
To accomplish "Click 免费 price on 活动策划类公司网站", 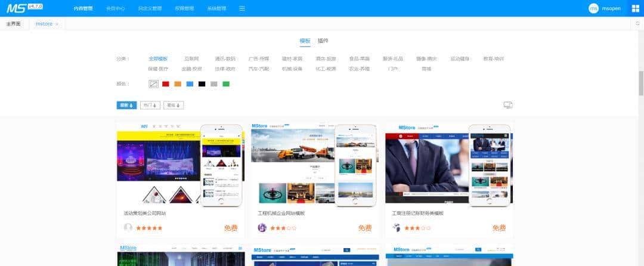I will [x=231, y=228].
